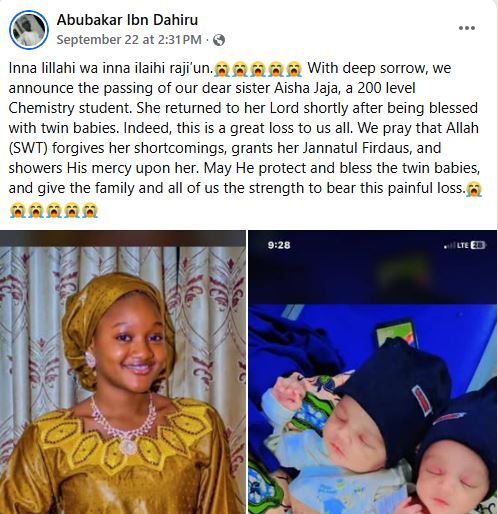
Task: Open the photo of the woman in gold headwrap
Action: 123,372
